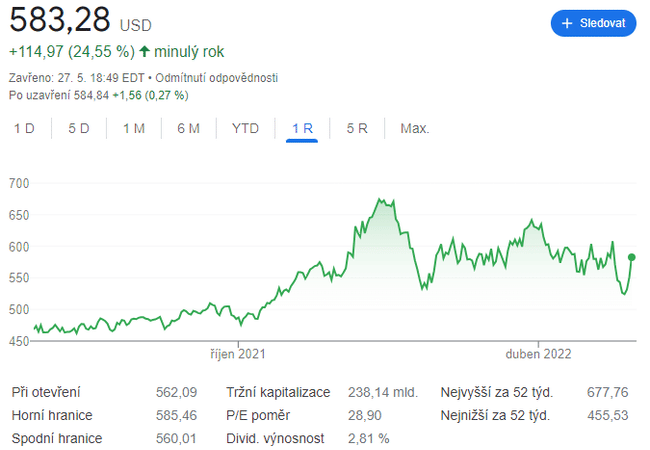Viewport: 650px width, 450px height.
Task: Click the chart peak near 677
Action: 380,200
